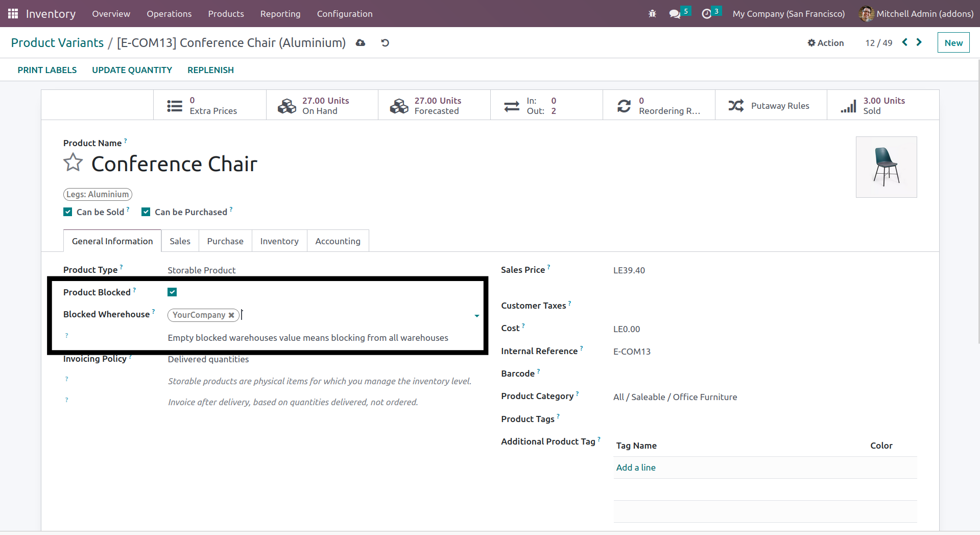980x535 pixels.
Task: Open the activities clock icon
Action: coord(706,14)
